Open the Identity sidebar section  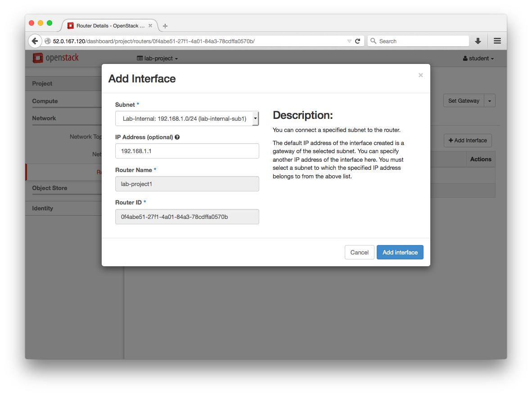[42, 209]
